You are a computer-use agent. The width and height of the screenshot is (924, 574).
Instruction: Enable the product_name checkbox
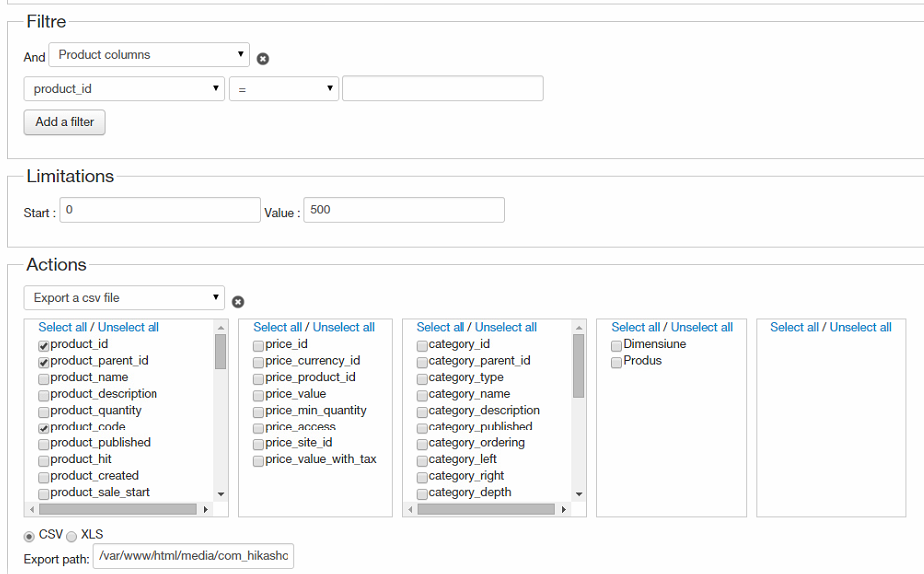44,378
